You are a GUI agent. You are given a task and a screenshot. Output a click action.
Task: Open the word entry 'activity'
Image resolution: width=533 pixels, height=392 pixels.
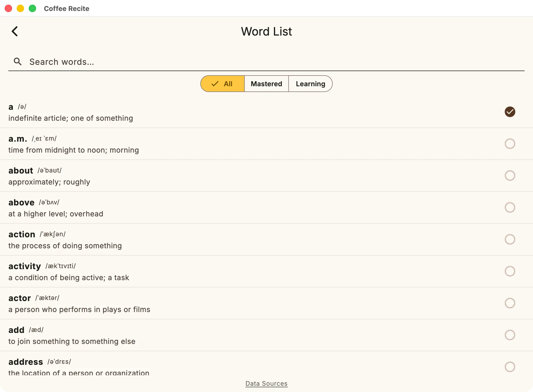point(266,271)
